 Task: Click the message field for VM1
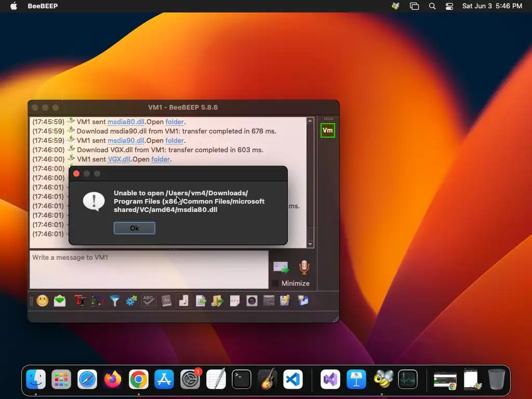click(x=149, y=270)
